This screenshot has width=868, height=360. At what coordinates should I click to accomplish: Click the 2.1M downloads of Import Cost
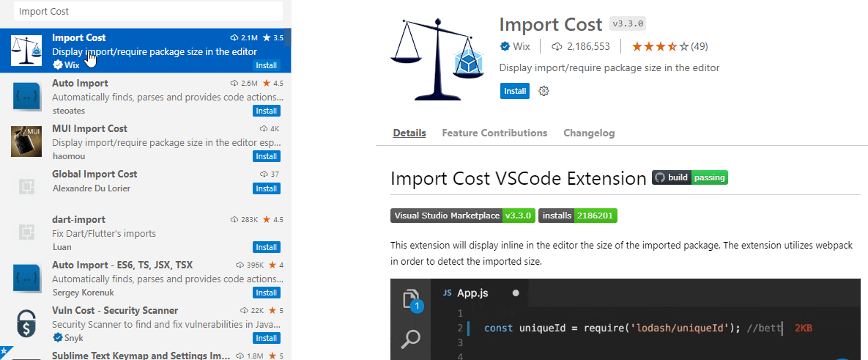244,37
